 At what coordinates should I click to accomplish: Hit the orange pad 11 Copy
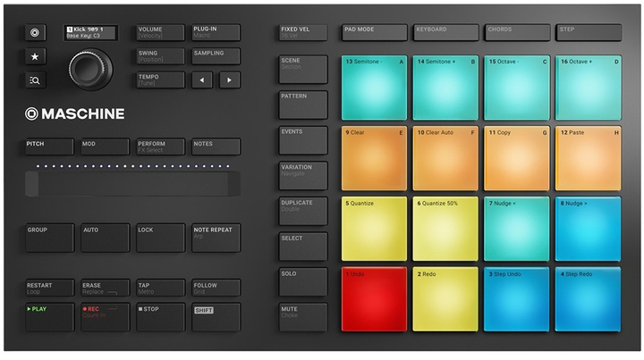tap(516, 158)
